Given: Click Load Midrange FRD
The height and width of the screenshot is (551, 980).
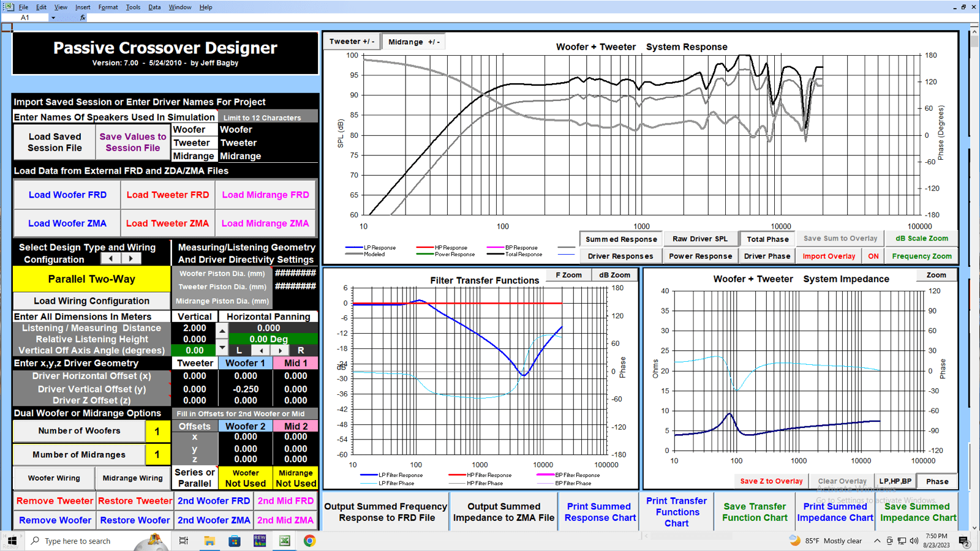Looking at the screenshot, I should pyautogui.click(x=265, y=195).
